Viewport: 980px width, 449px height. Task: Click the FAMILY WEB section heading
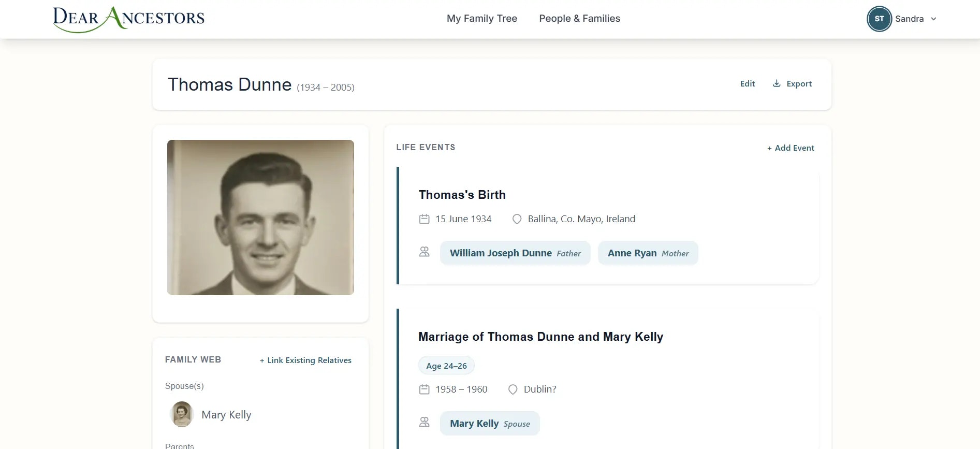(193, 360)
